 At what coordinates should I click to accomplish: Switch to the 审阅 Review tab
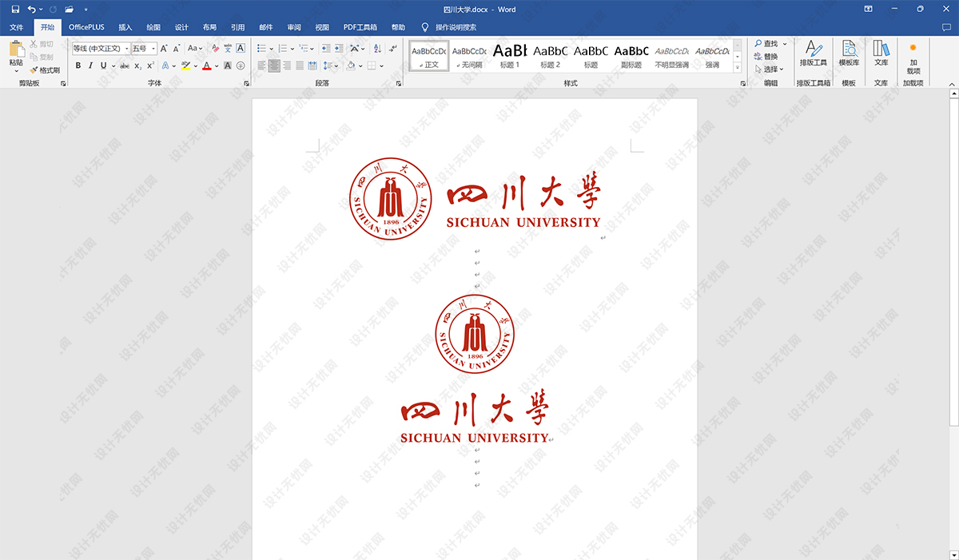(294, 27)
